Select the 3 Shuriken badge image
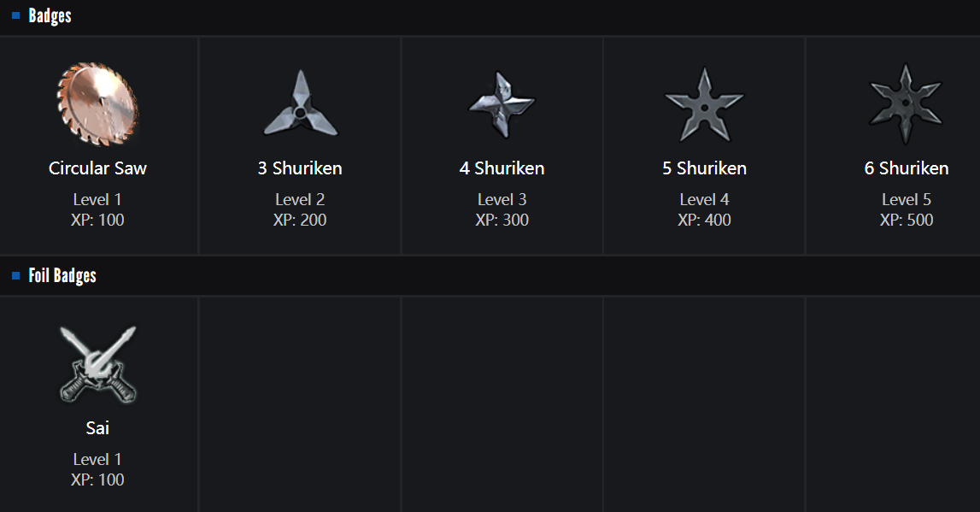Screen dimensions: 980x512 (300, 104)
